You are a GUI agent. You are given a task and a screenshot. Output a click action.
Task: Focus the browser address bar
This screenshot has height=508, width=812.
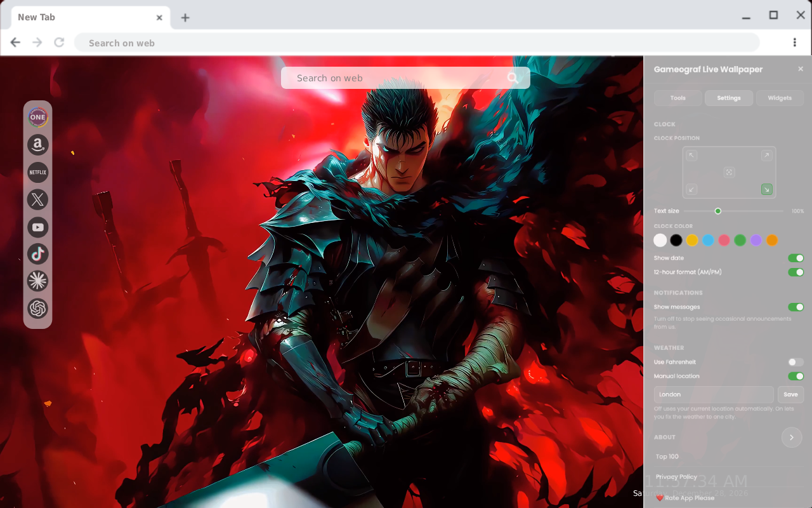pos(417,43)
